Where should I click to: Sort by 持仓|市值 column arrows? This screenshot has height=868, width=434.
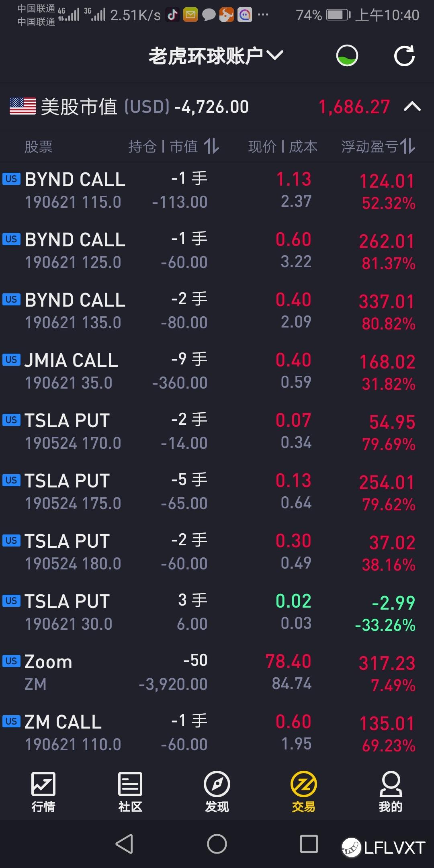[x=211, y=146]
